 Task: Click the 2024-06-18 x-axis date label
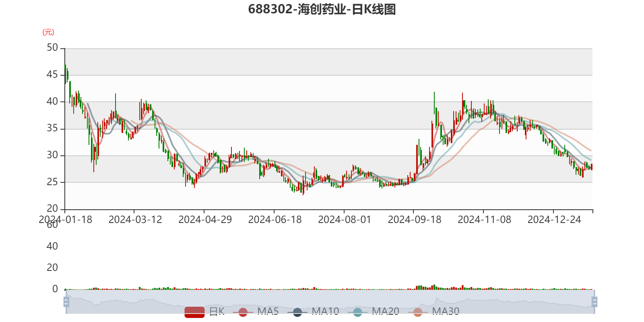(275, 220)
